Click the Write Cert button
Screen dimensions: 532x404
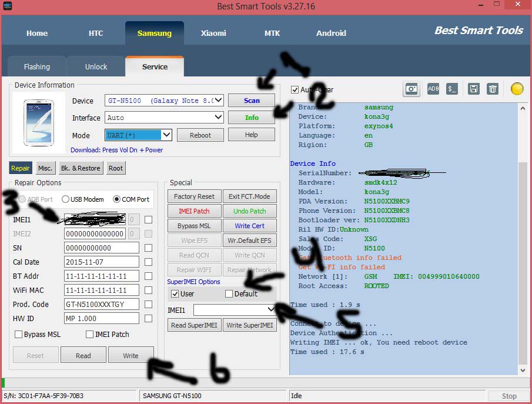click(x=249, y=226)
